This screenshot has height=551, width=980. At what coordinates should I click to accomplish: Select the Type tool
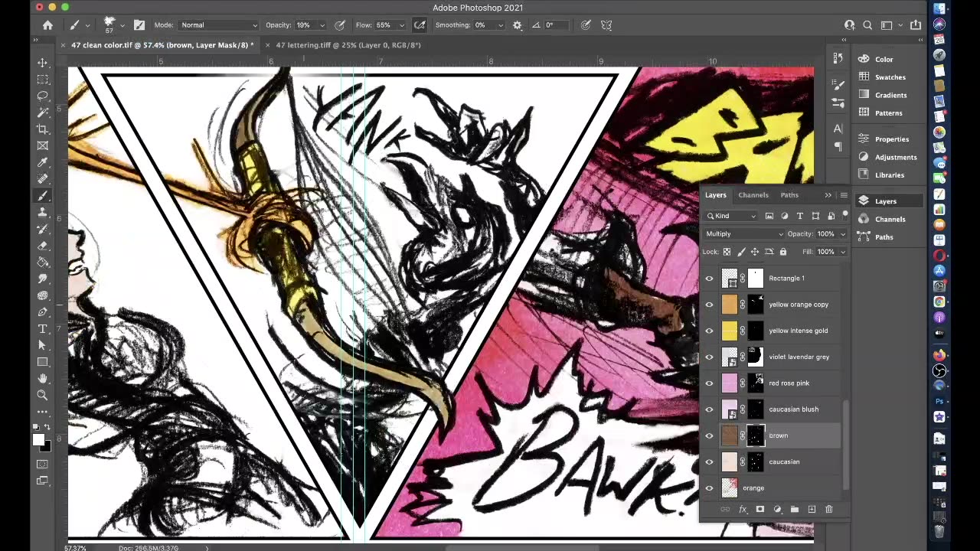(43, 329)
